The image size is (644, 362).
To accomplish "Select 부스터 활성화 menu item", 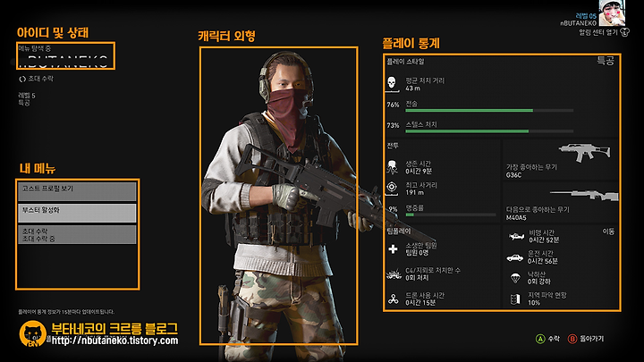I will [77, 213].
